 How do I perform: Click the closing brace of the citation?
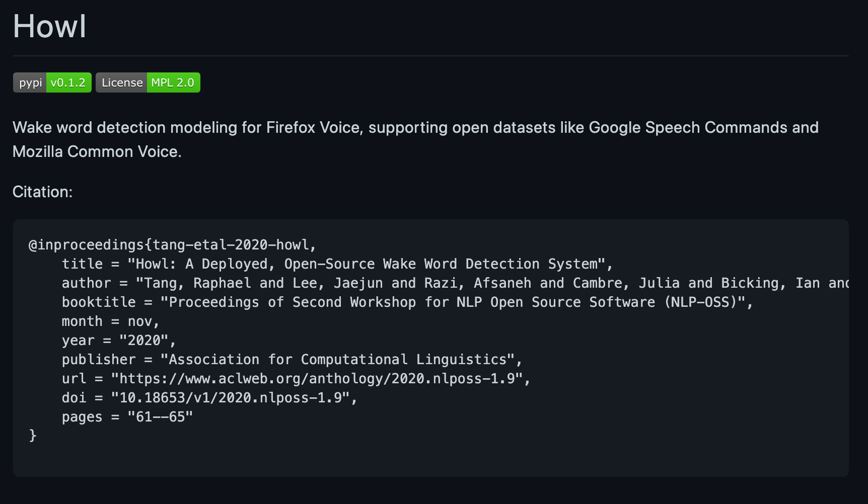point(33,435)
